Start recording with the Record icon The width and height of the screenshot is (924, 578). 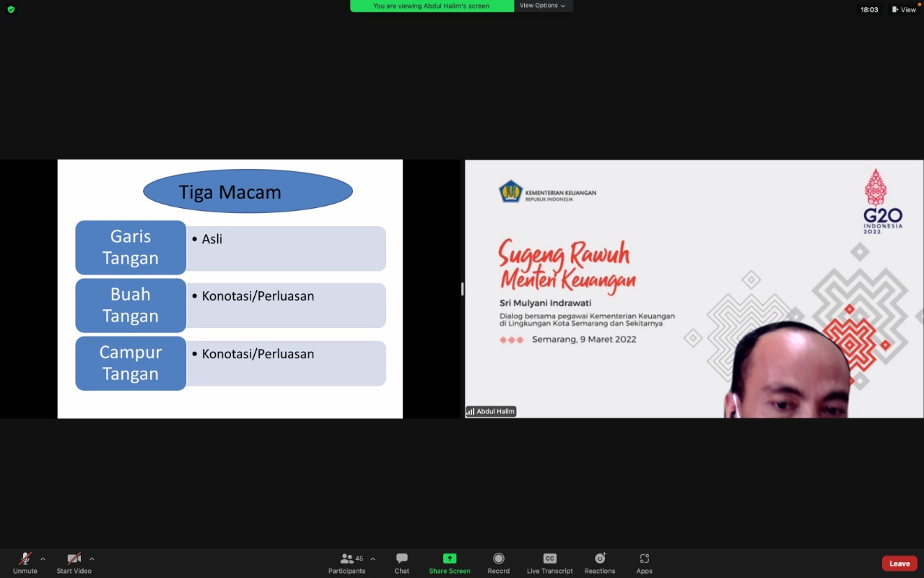(498, 558)
